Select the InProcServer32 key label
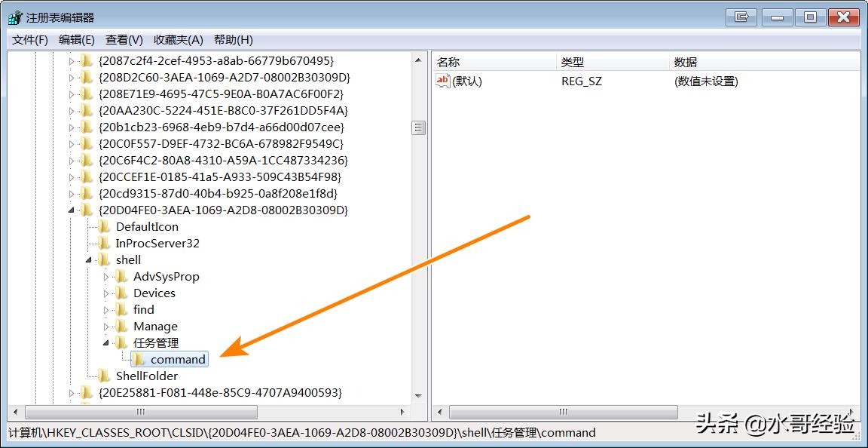Screen dimensions: 868x448 point(157,244)
